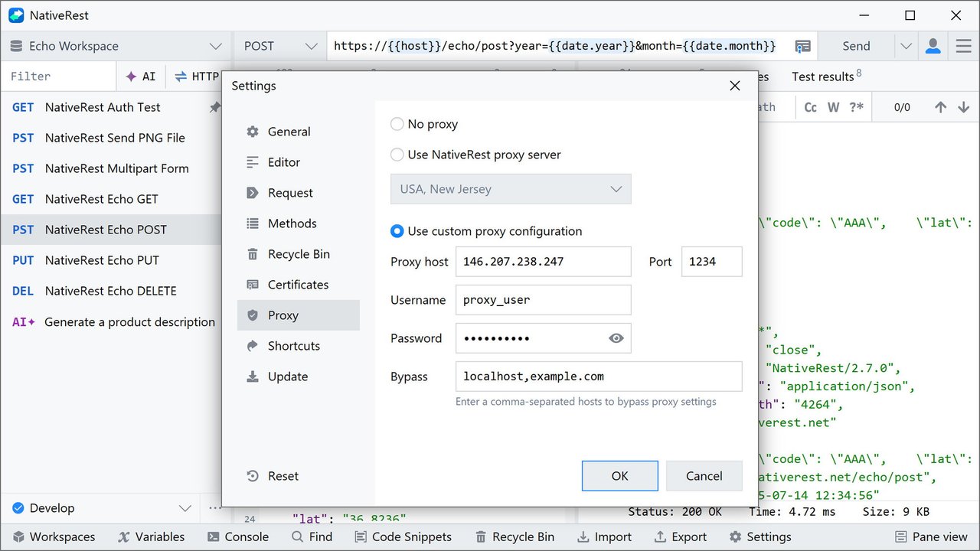The width and height of the screenshot is (980, 551).
Task: Click the environment variables icon in URL bar
Action: click(802, 46)
